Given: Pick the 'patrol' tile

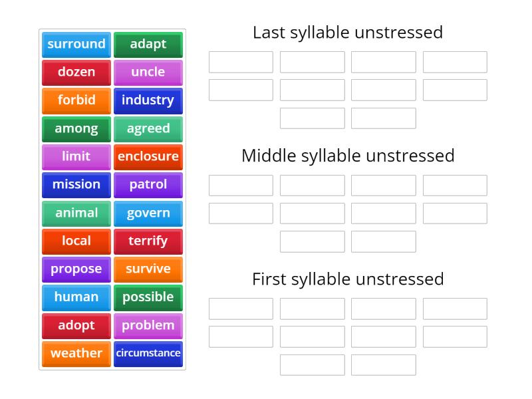Looking at the screenshot, I should pos(148,185).
